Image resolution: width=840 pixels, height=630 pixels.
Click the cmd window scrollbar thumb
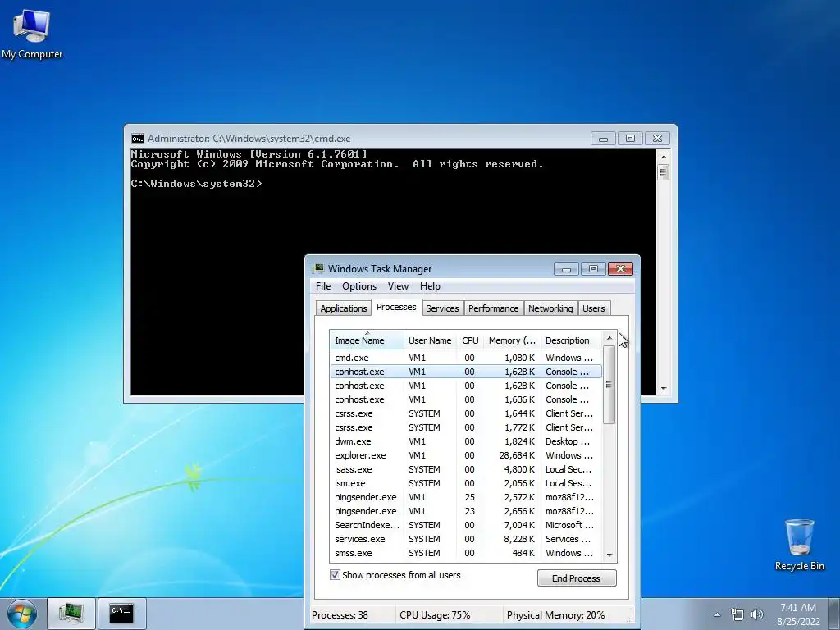tap(663, 172)
